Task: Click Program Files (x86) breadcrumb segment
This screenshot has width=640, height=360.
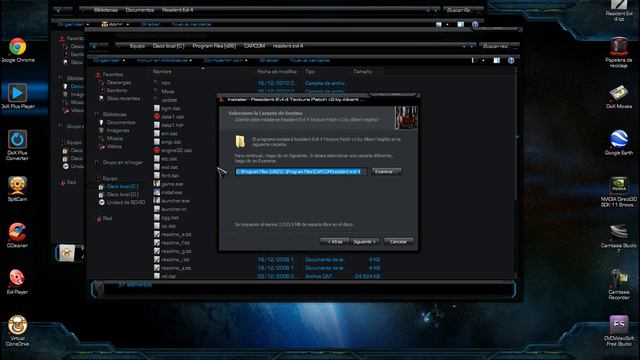Action: (214, 46)
